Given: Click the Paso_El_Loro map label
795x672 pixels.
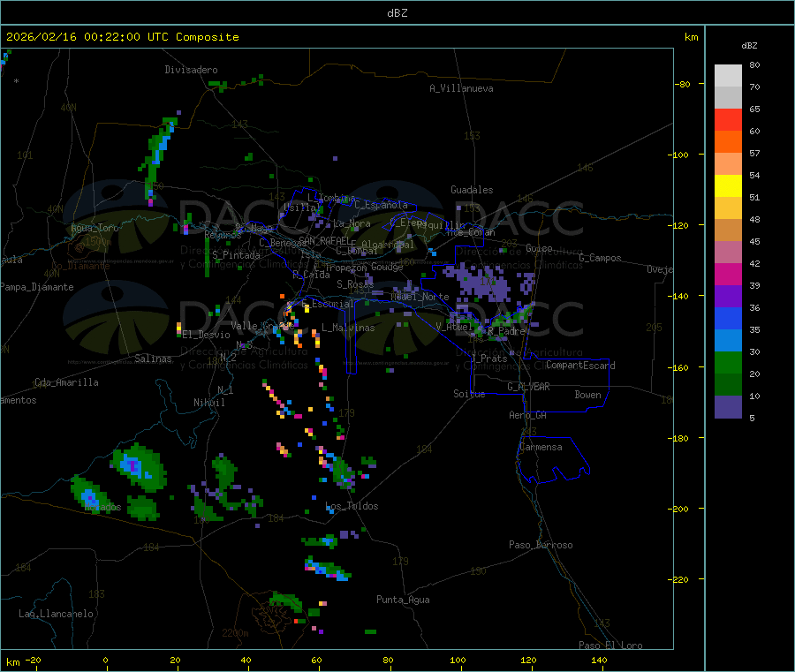Looking at the screenshot, I should click(610, 646).
